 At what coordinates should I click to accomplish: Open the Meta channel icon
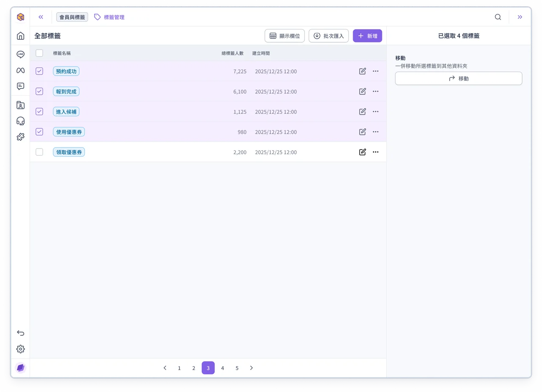tap(20, 70)
